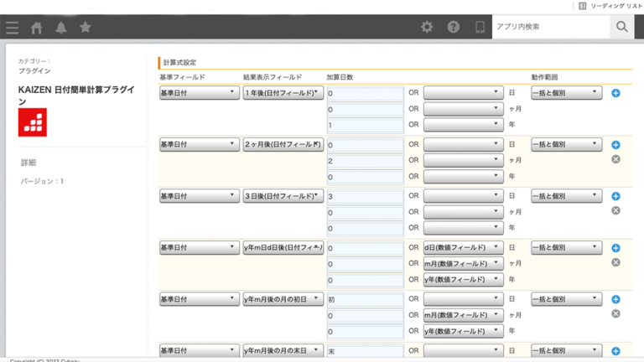Screen dimensions: 644x362
Task: Remove the 2ヶ月後 calculation row
Action: [615, 159]
